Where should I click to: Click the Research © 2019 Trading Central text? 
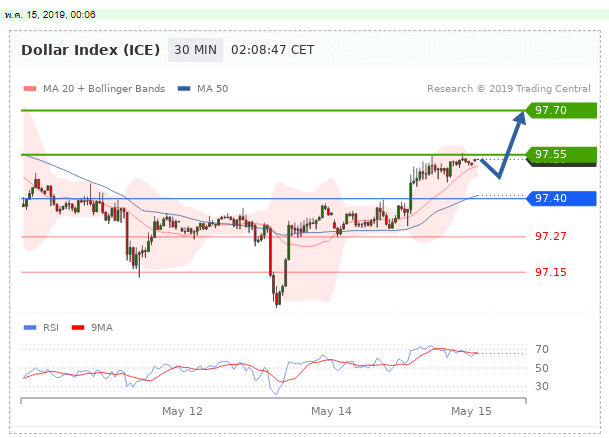509,89
